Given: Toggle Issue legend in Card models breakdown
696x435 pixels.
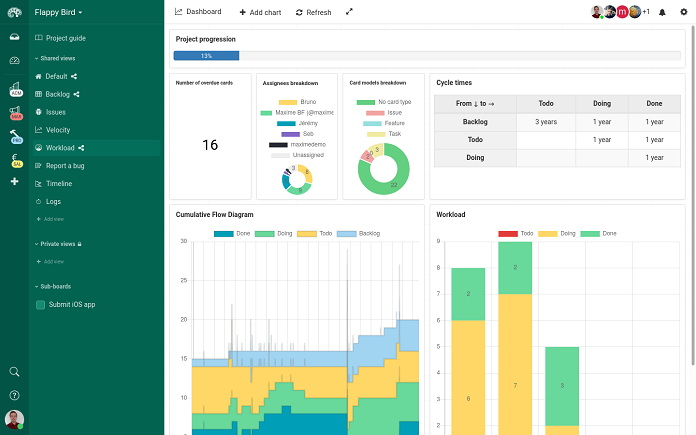Looking at the screenshot, I should [384, 113].
